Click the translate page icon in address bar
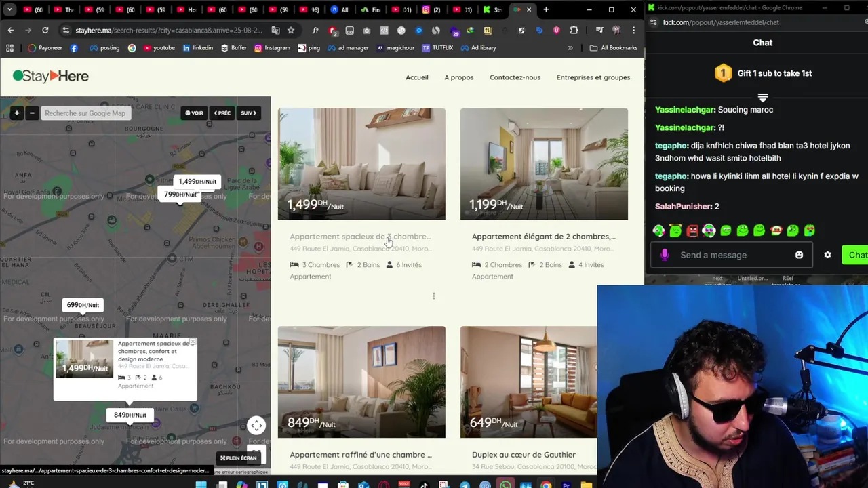Viewport: 868px width, 488px height. tap(275, 30)
